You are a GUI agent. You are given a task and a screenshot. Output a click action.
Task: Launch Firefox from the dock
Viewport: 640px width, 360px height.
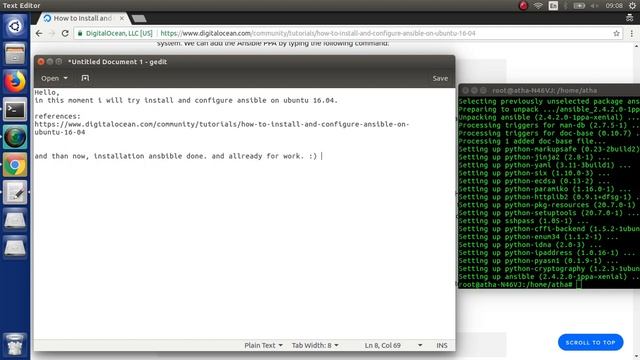pos(15,82)
